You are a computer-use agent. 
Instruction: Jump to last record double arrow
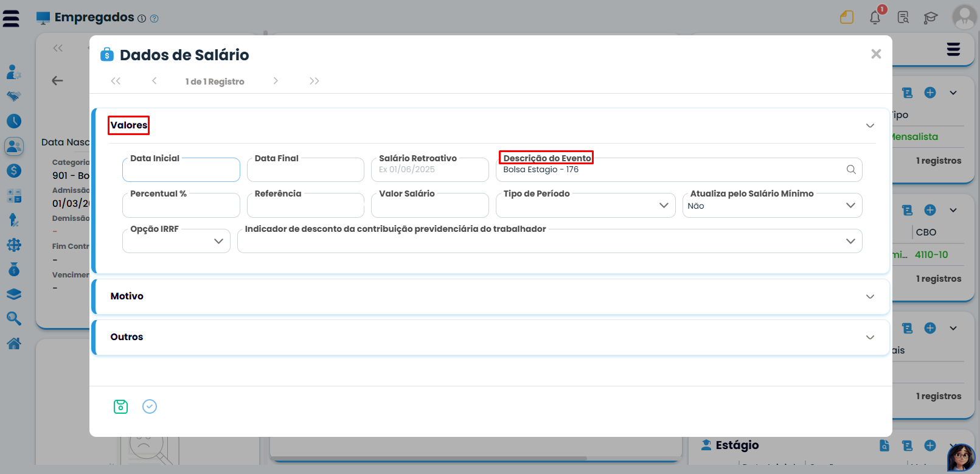coord(314,81)
